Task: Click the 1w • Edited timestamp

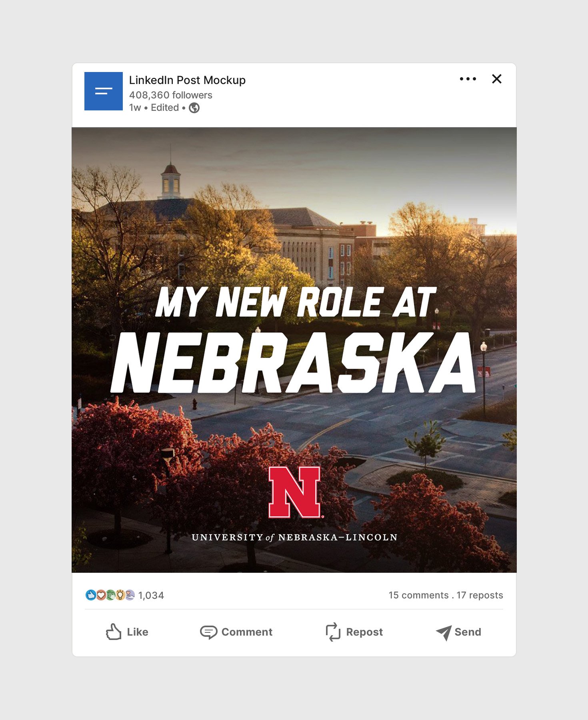Action: (154, 108)
